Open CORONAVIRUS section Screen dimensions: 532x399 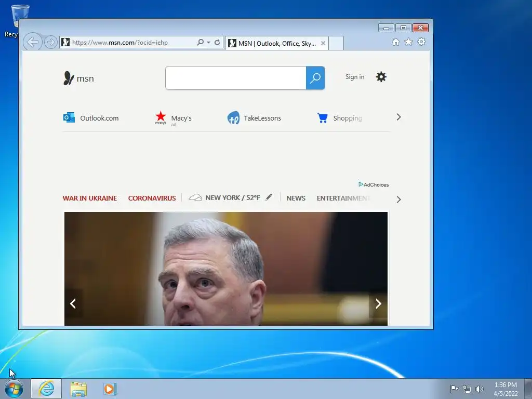152,198
